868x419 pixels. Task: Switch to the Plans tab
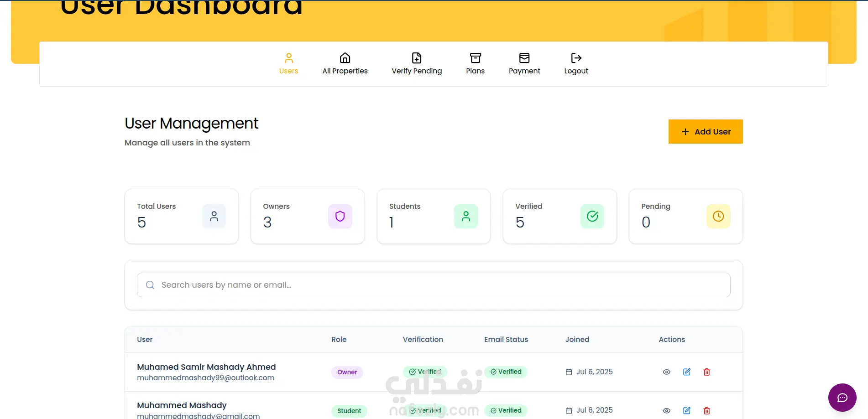coord(475,64)
